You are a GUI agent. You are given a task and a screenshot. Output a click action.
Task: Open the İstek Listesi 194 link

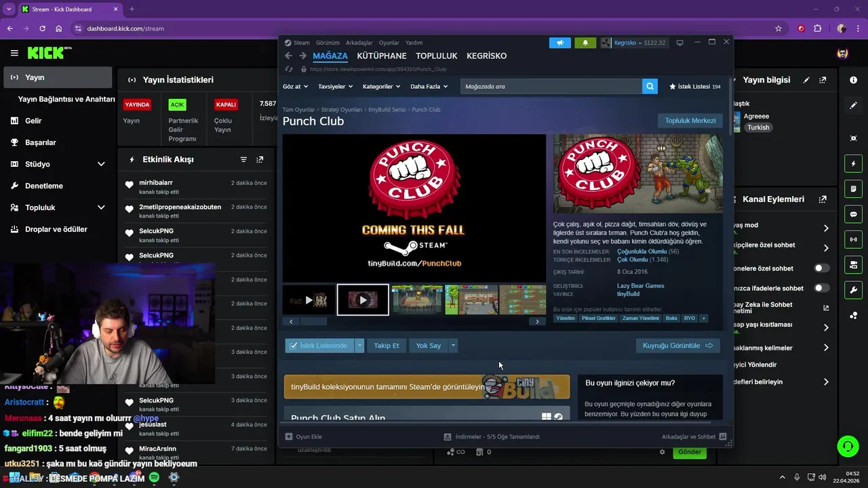click(695, 87)
